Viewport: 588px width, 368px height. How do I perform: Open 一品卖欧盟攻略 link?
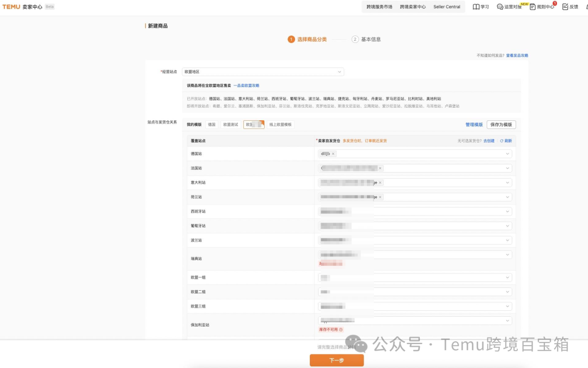click(247, 85)
